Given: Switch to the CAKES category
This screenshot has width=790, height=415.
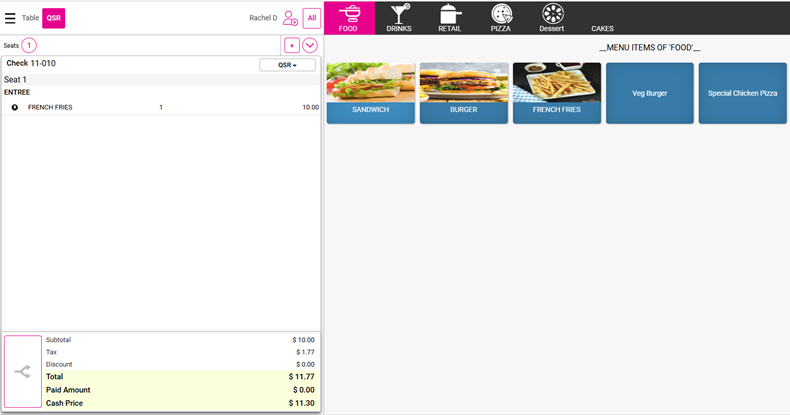Looking at the screenshot, I should (x=603, y=27).
